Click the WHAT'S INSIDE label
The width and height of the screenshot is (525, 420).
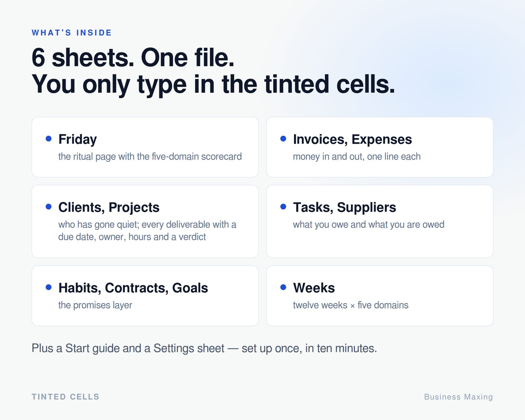[x=72, y=33]
